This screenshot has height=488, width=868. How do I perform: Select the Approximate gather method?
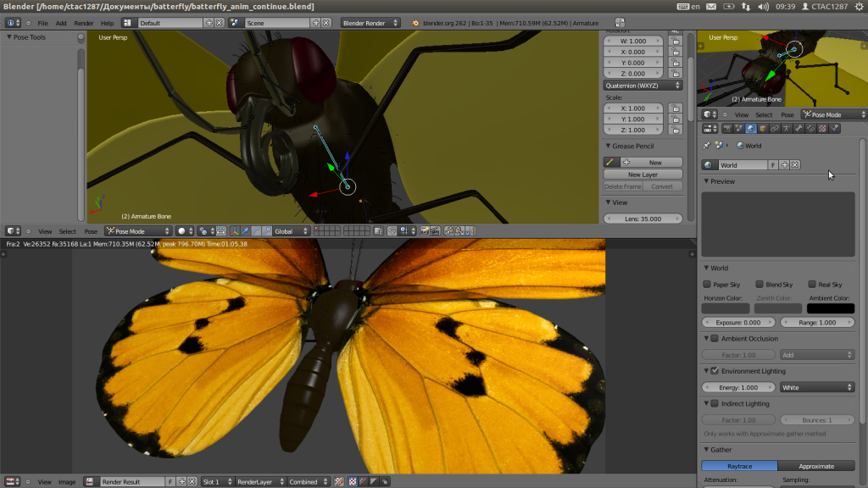pyautogui.click(x=815, y=466)
